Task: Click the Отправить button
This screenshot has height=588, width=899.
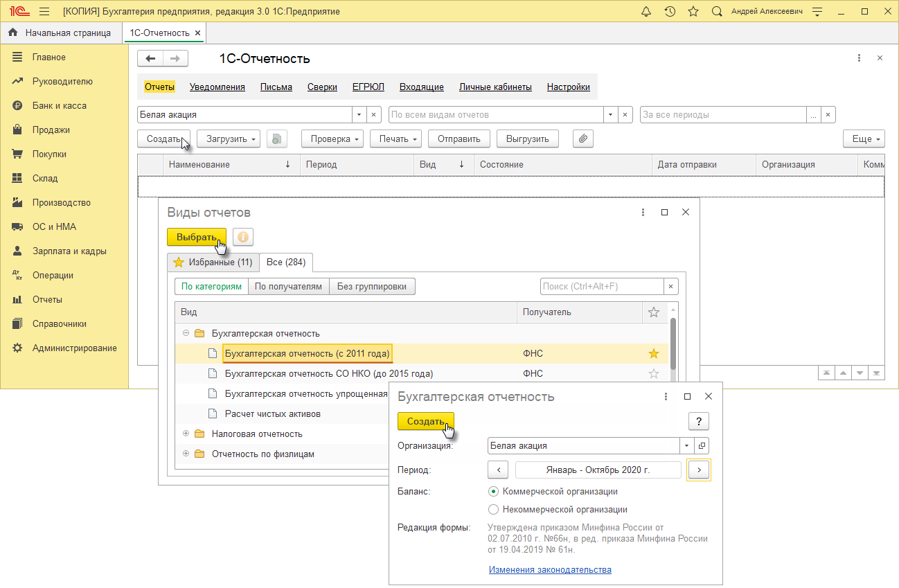Action: [459, 139]
